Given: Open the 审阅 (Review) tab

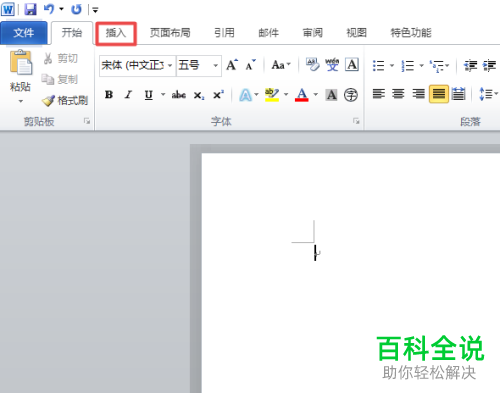Looking at the screenshot, I should point(312,33).
